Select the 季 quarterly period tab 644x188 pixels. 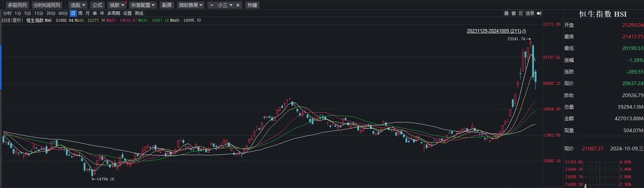click(x=95, y=13)
